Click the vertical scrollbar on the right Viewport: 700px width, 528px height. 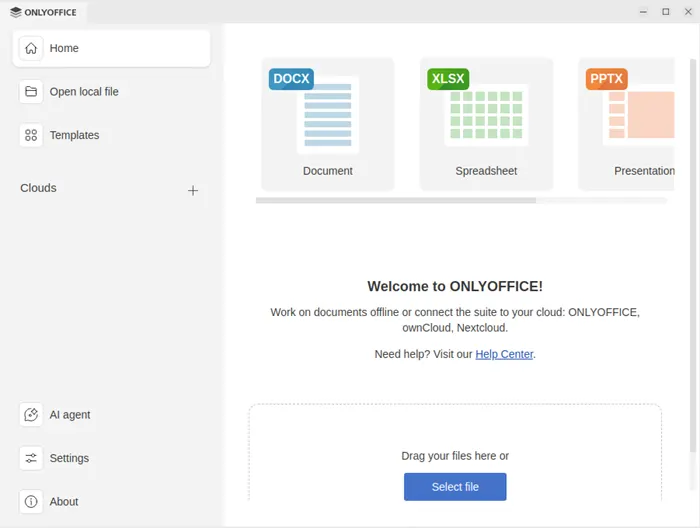693,254
